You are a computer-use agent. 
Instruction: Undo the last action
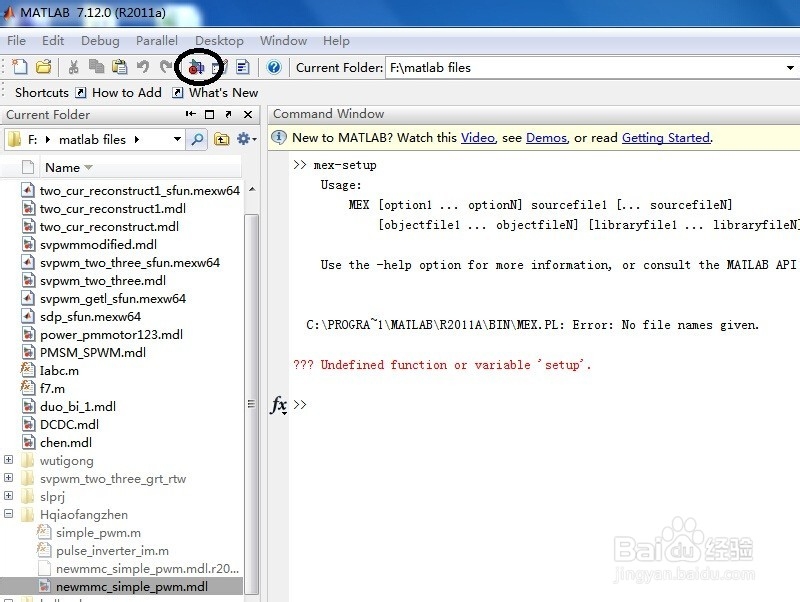click(143, 67)
